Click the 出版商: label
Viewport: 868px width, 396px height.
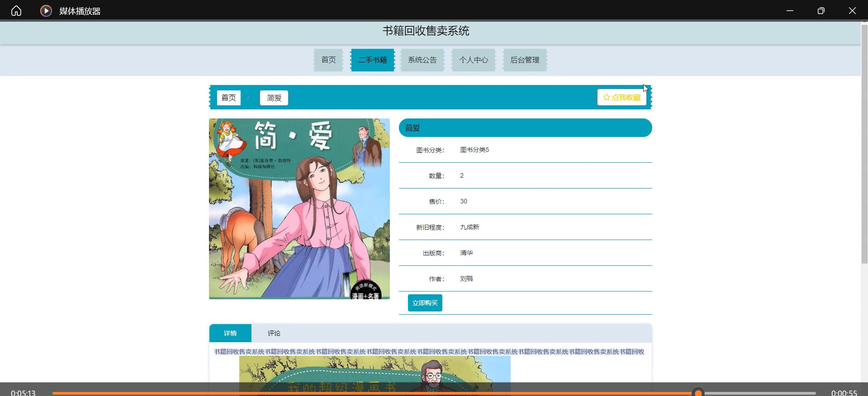tap(433, 253)
